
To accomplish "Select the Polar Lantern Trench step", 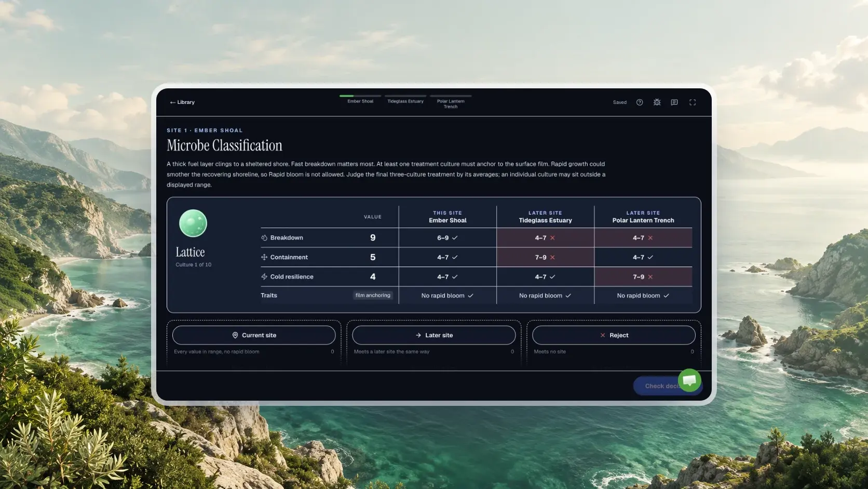I will coord(451,102).
